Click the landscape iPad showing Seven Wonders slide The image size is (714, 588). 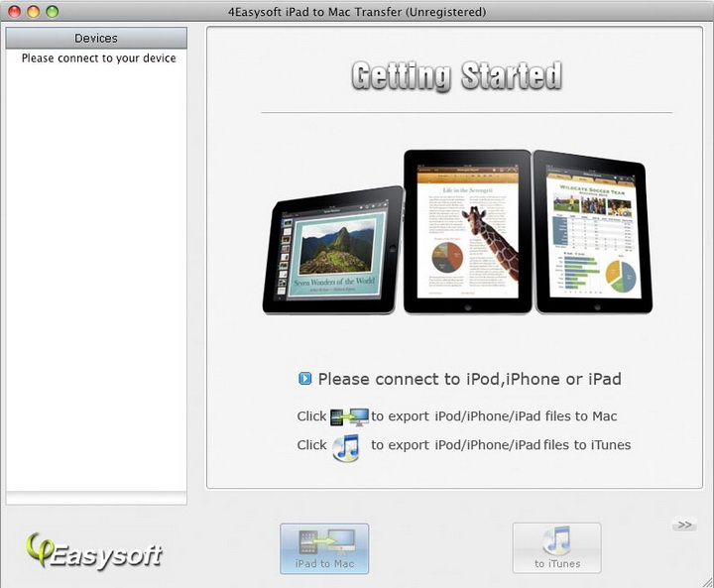coord(333,251)
